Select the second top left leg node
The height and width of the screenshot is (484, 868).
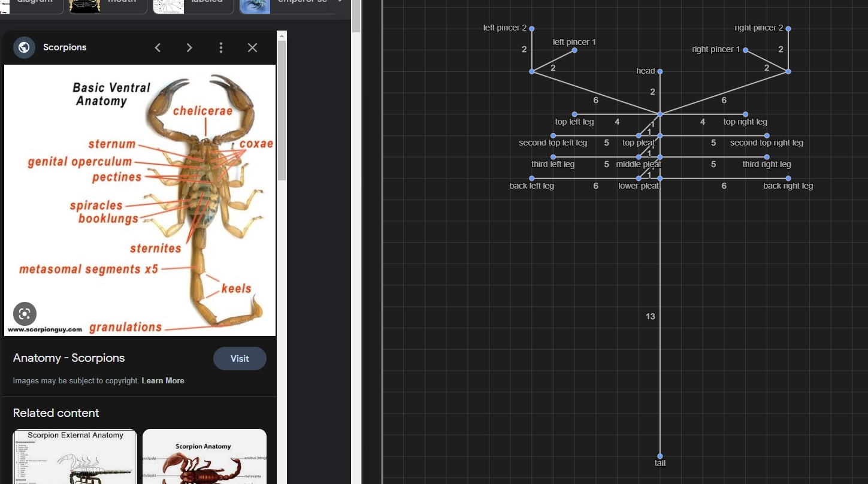click(553, 135)
